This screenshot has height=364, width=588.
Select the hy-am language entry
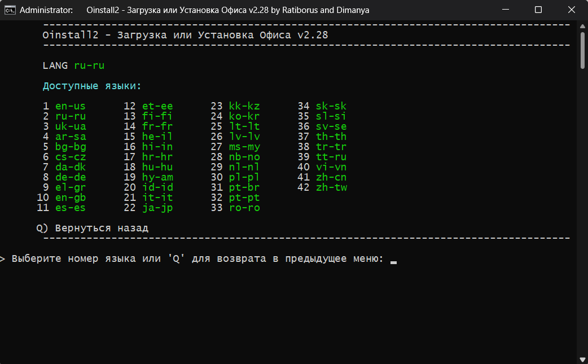click(157, 177)
